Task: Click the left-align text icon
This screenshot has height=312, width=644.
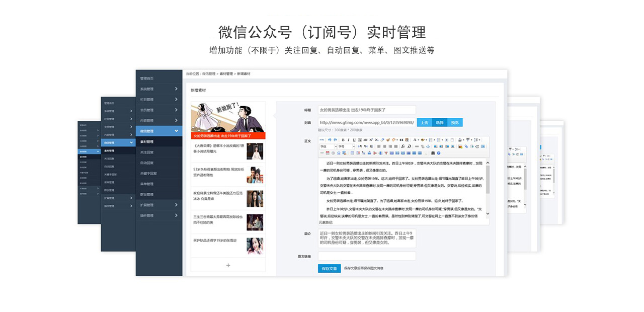Action: click(378, 146)
